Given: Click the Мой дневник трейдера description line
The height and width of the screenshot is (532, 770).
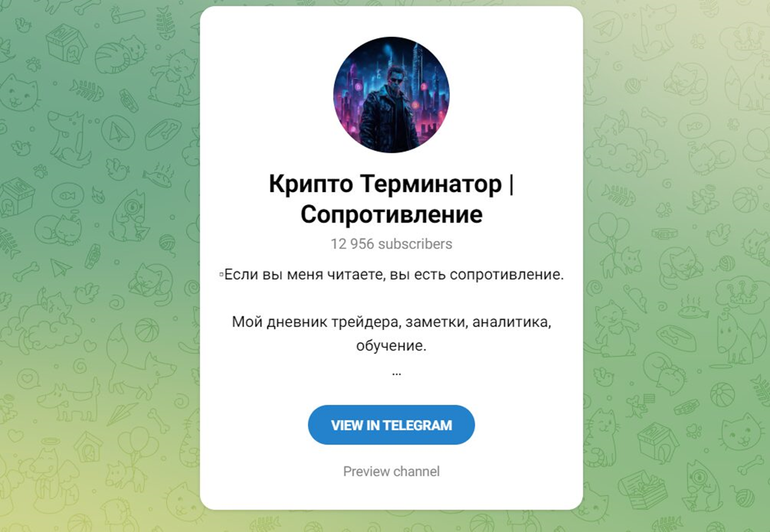Looking at the screenshot, I should tap(391, 322).
